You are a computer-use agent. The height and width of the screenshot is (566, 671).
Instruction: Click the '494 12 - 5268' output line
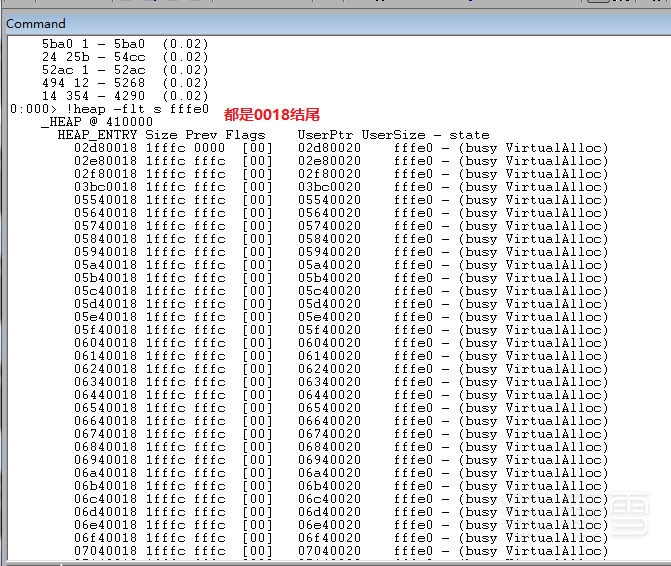point(125,83)
